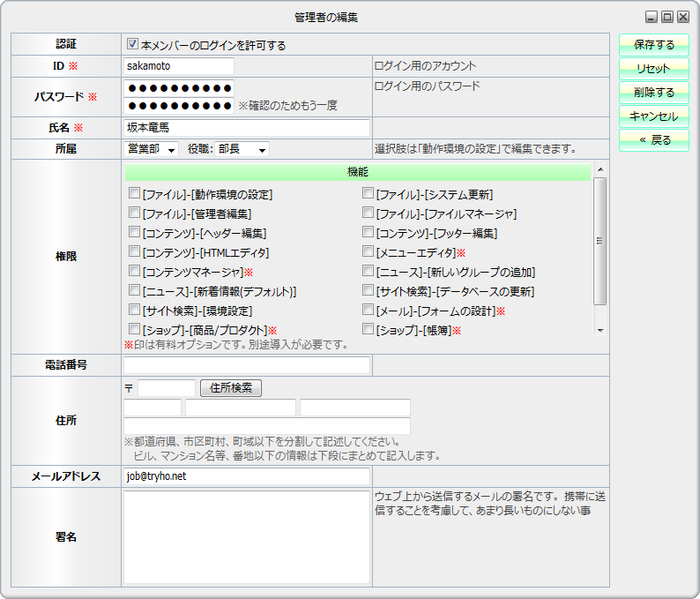Image resolution: width=700 pixels, height=599 pixels.
Task: Go back with the « 戻る button
Action: [653, 140]
